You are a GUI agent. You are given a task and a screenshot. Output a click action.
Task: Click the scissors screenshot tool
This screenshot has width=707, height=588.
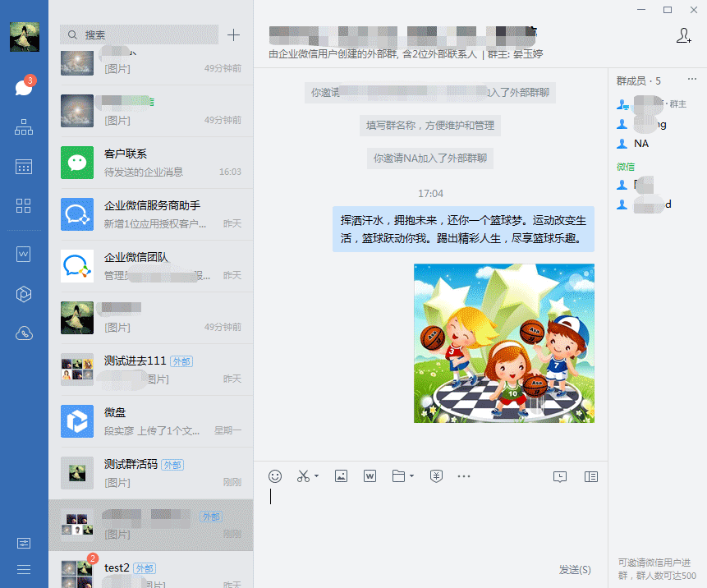pyautogui.click(x=303, y=476)
